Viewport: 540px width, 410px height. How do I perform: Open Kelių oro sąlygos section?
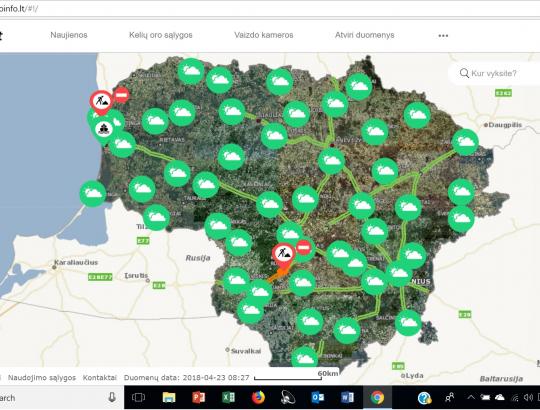point(160,35)
